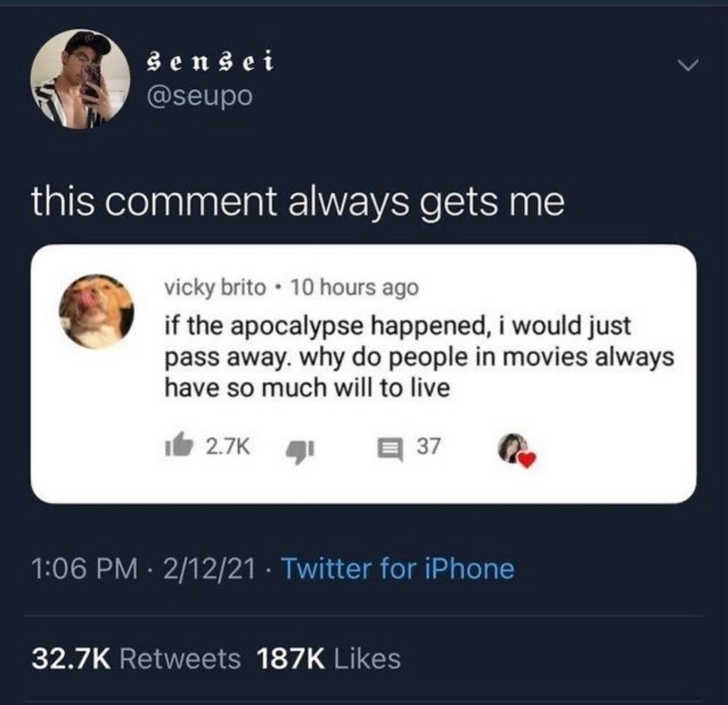Click the 2/12/21 tweet date
The height and width of the screenshot is (705, 728).
tap(209, 569)
